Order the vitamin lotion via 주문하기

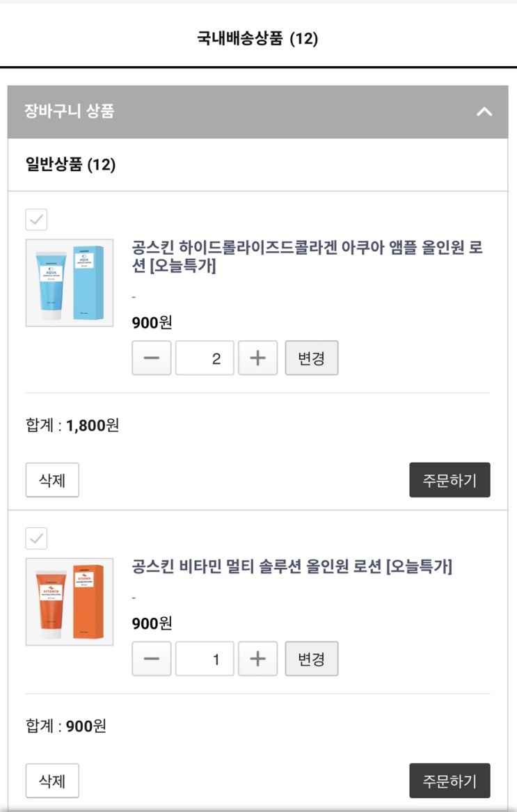[x=450, y=781]
